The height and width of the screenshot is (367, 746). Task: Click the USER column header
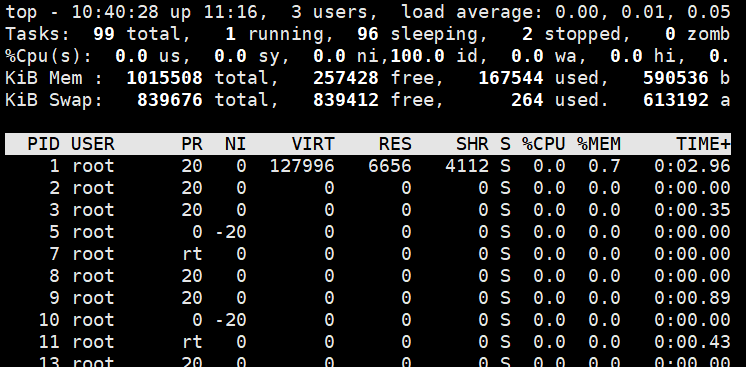tap(93, 144)
